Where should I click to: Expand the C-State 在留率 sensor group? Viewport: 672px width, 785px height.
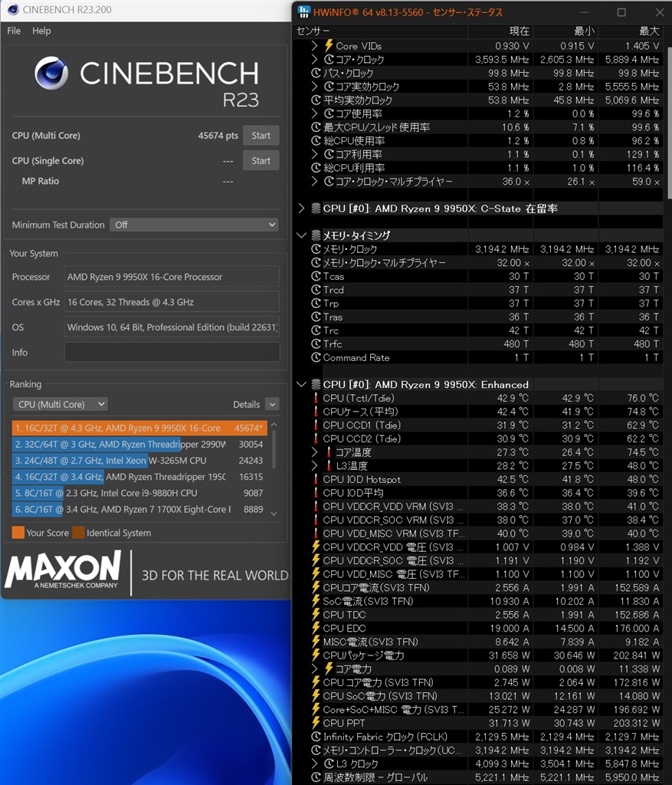click(x=301, y=208)
